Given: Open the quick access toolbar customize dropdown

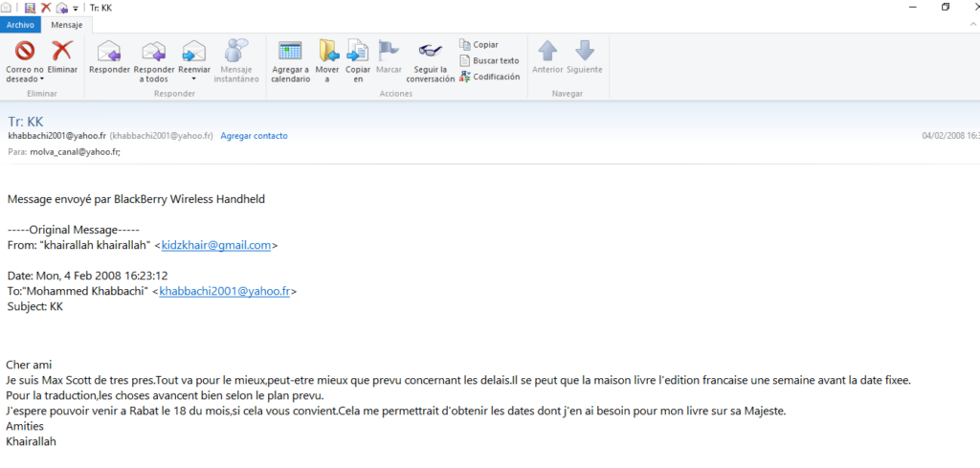Looking at the screenshot, I should coord(76,8).
